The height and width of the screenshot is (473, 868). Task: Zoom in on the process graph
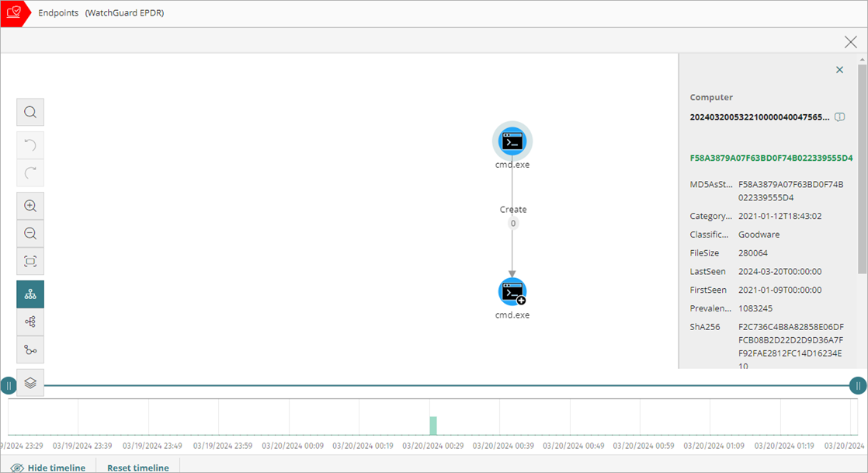tap(30, 205)
